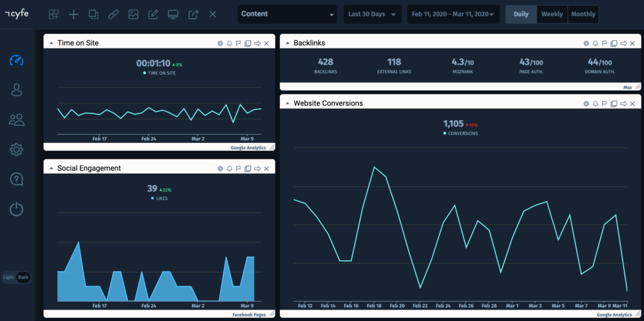Open the Feb 11 - Mar 11 date range picker
The image size is (644, 321).
[453, 14]
